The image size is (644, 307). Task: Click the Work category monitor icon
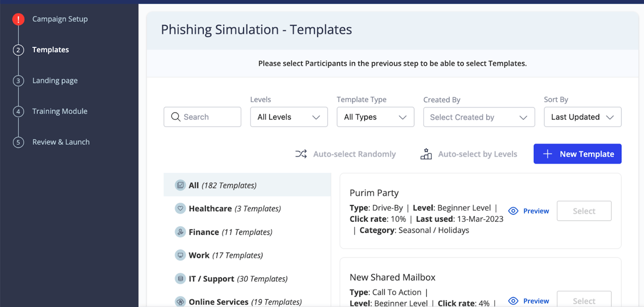pyautogui.click(x=180, y=255)
